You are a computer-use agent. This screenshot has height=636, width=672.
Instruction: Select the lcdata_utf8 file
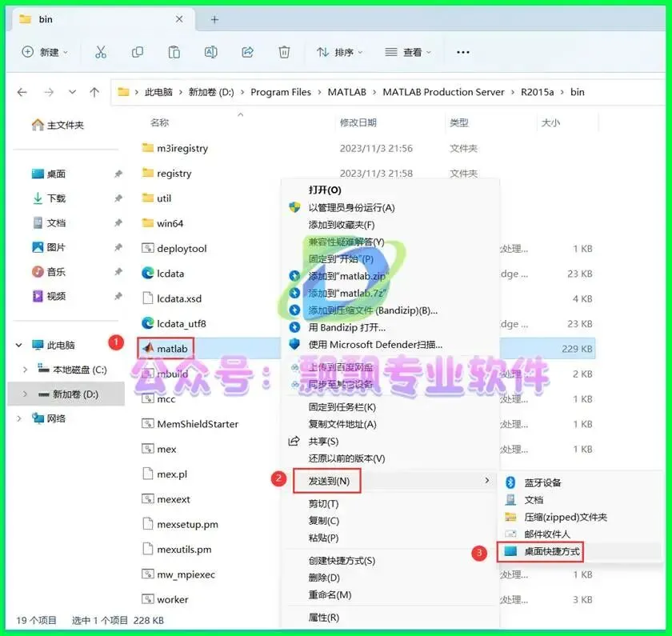coord(174,323)
